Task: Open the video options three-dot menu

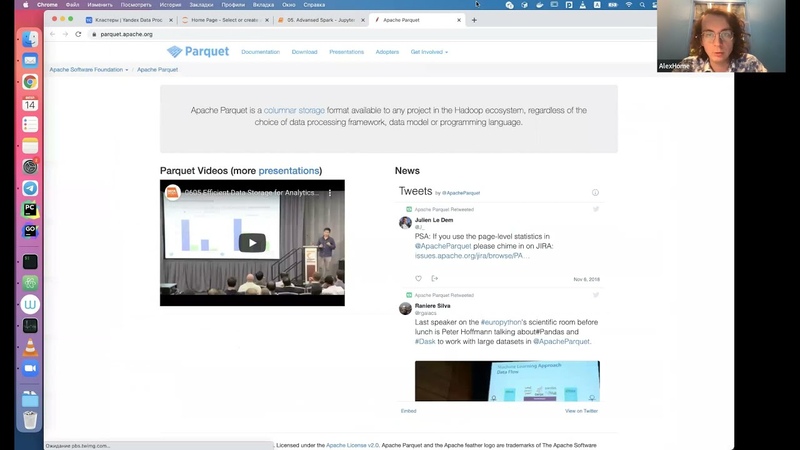Action: click(x=330, y=193)
